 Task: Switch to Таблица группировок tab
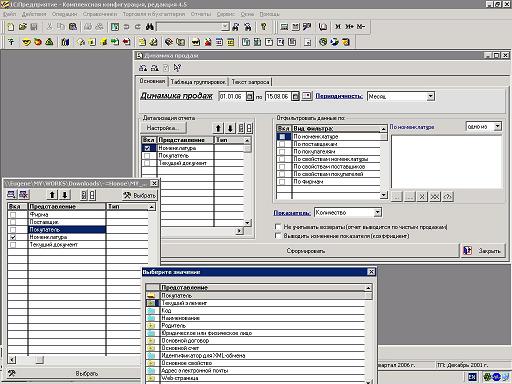click(x=198, y=82)
